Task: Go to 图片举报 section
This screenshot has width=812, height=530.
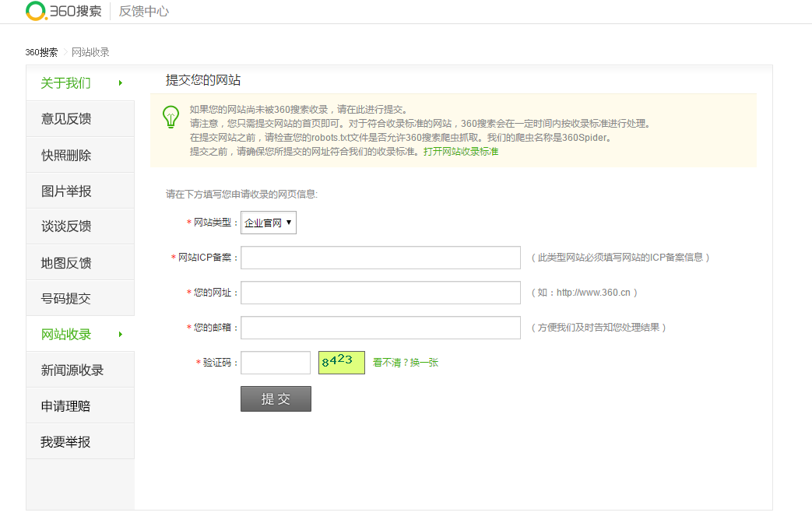Action: tap(66, 191)
